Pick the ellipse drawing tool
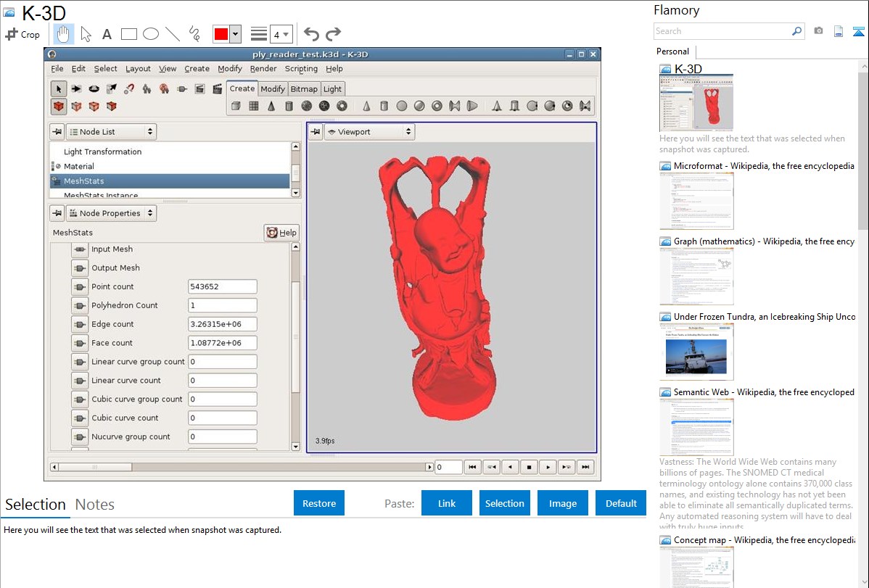This screenshot has height=588, width=869. [151, 34]
